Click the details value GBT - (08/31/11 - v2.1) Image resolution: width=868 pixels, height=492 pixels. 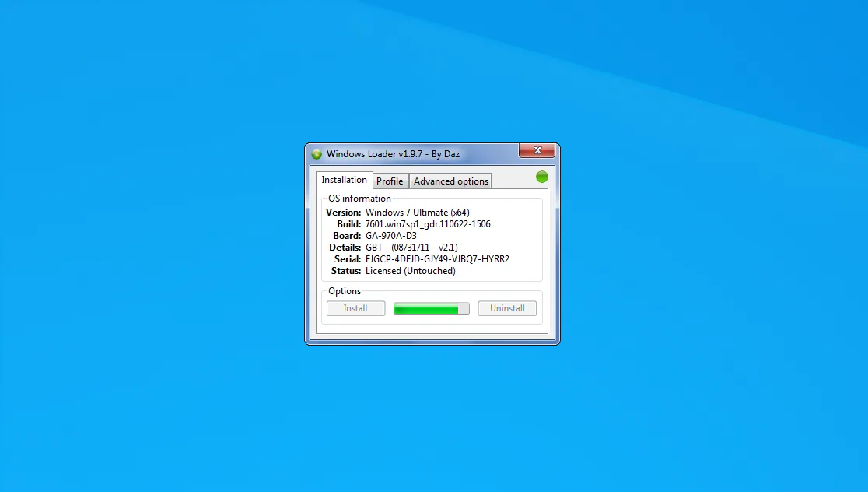click(412, 247)
